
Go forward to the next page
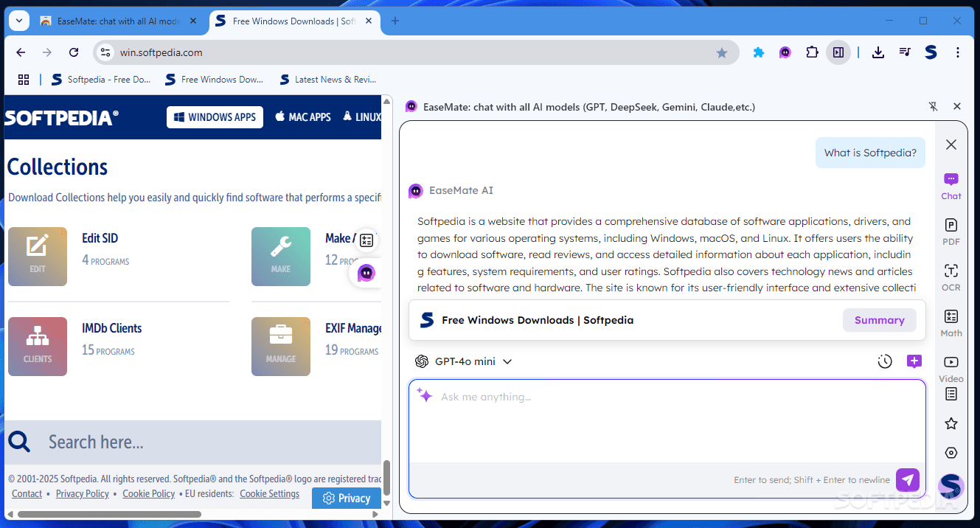pos(47,52)
